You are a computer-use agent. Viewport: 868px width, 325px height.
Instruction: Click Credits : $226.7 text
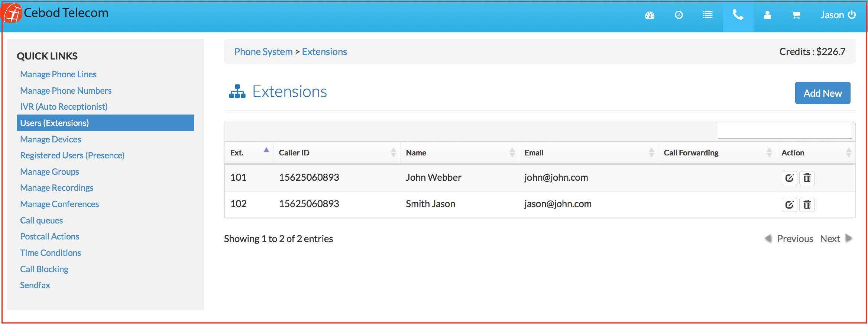pos(812,52)
